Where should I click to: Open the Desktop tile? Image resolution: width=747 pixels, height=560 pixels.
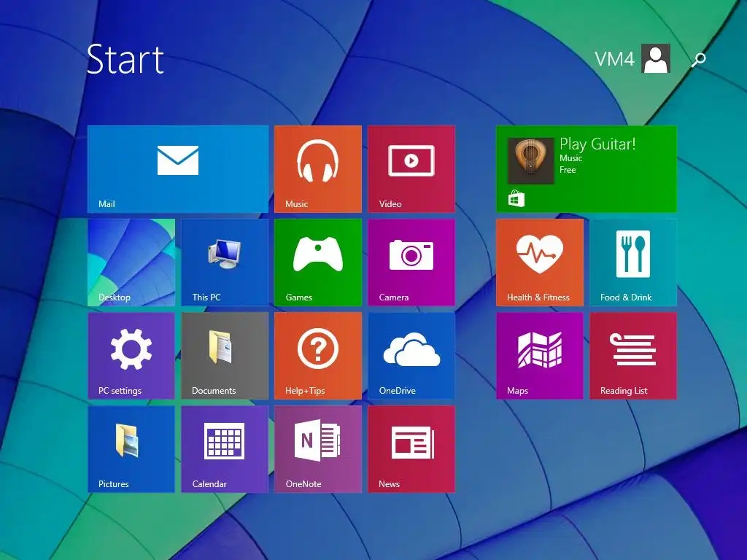131,262
